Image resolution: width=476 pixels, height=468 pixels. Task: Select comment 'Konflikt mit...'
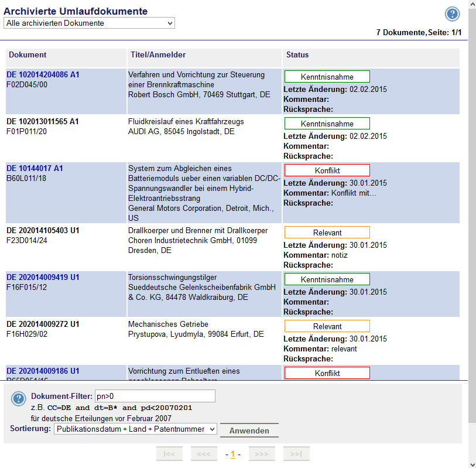354,193
